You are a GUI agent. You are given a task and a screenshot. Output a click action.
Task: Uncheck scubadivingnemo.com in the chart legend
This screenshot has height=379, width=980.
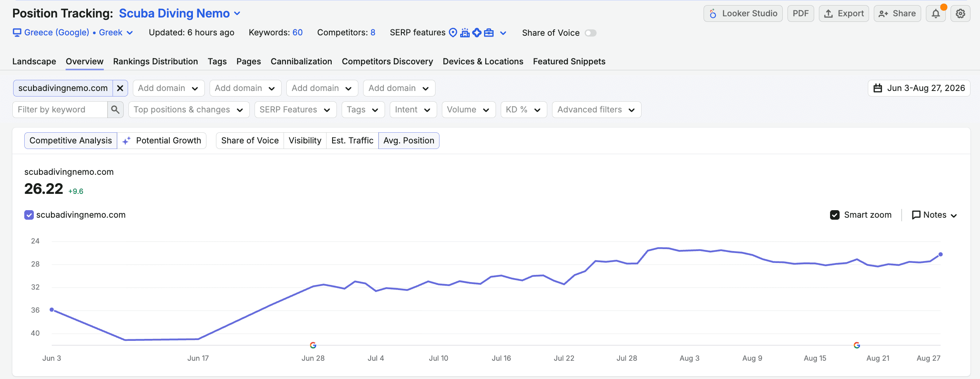29,215
